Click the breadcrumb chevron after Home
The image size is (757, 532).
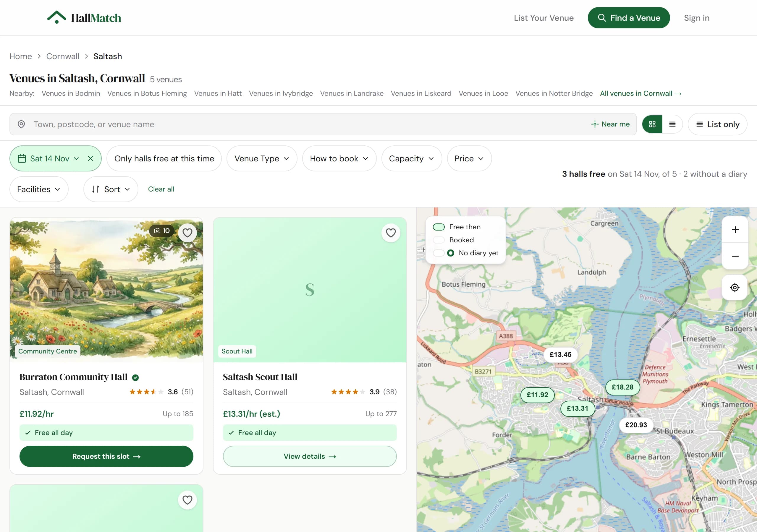[39, 56]
